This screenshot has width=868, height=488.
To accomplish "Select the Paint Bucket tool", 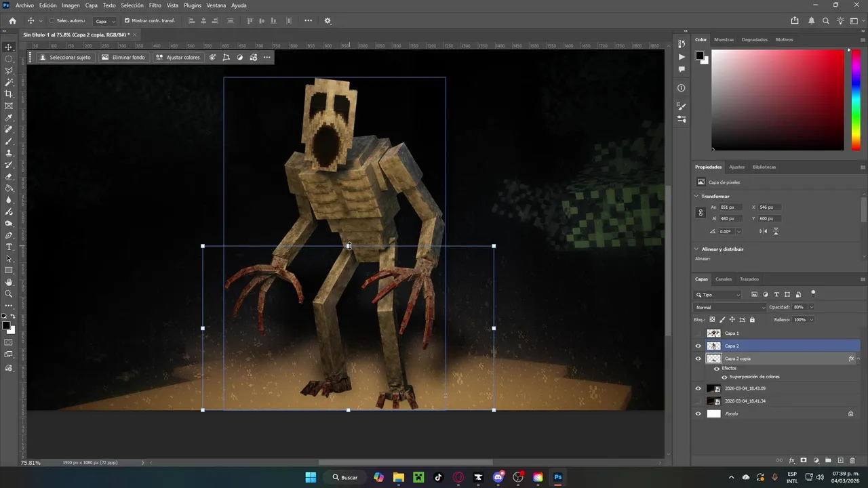I will pyautogui.click(x=9, y=188).
